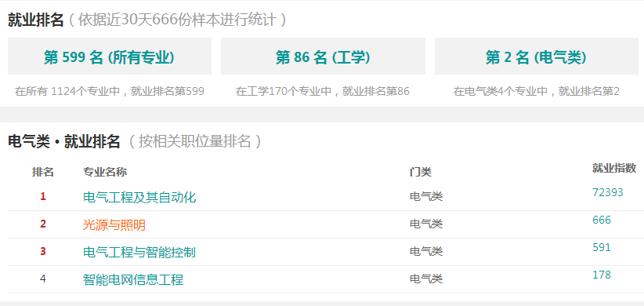Open the 电气工程与智能控制 major link
Screen dimensions: 644x306
click(x=139, y=252)
